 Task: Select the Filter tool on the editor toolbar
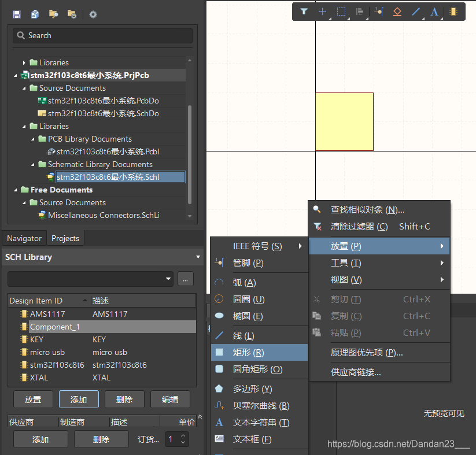tap(304, 12)
